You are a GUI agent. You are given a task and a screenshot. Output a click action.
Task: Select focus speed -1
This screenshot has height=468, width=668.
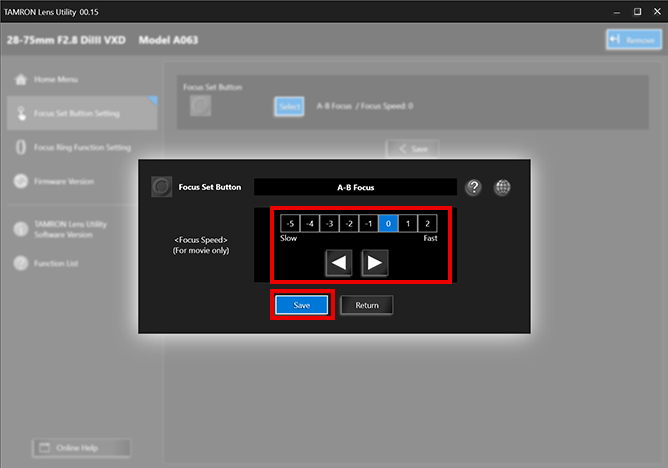pyautogui.click(x=369, y=224)
